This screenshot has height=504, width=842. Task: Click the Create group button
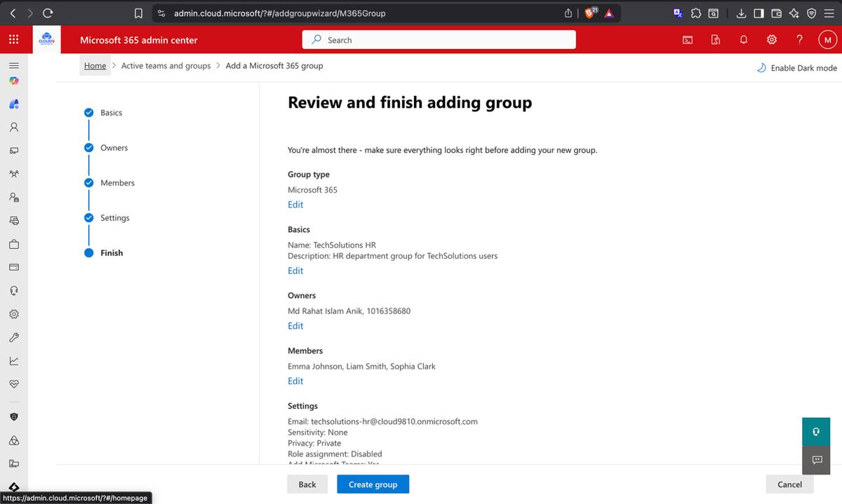[x=373, y=484]
